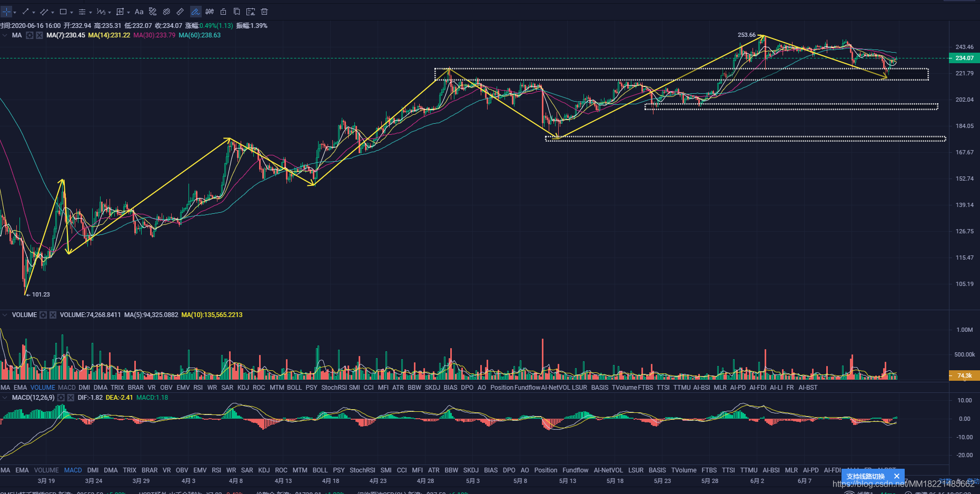
Task: Click the 4月 13 date on time axis
Action: 283,481
